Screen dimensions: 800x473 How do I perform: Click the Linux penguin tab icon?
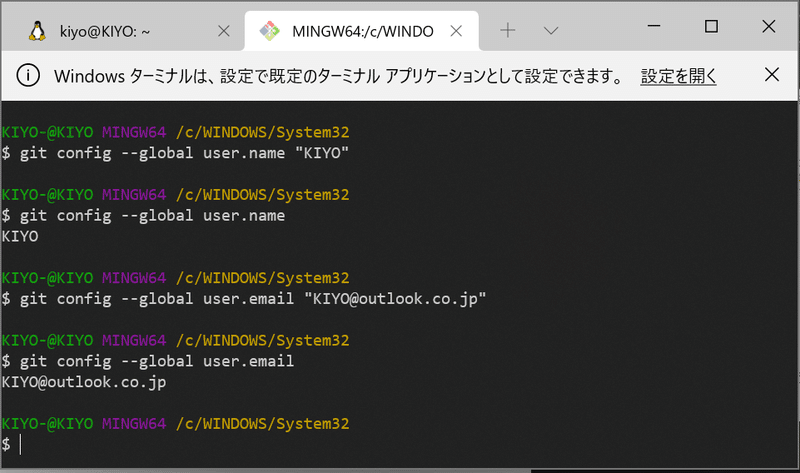37,31
